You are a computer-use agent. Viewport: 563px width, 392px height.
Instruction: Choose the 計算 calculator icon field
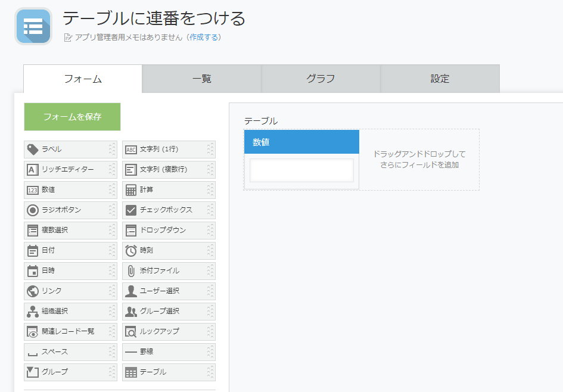tap(131, 190)
